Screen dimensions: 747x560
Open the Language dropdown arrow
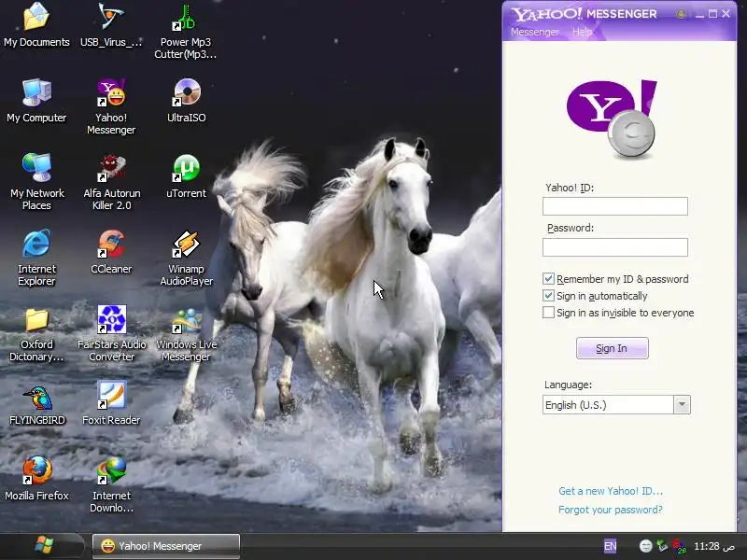[682, 405]
